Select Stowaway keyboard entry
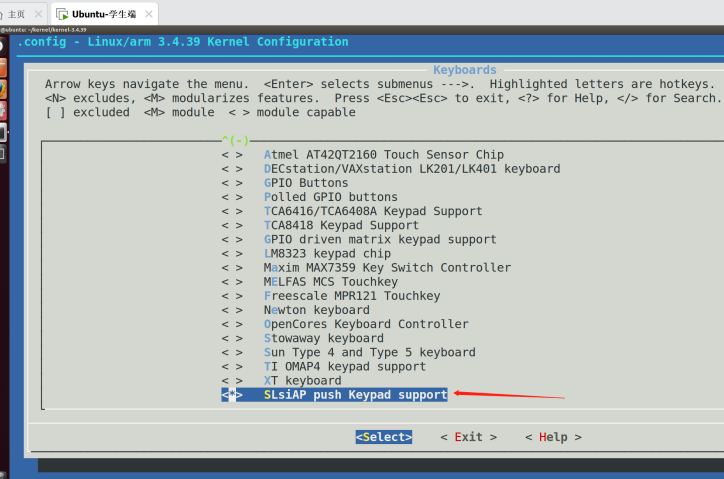This screenshot has width=724, height=479. point(323,339)
